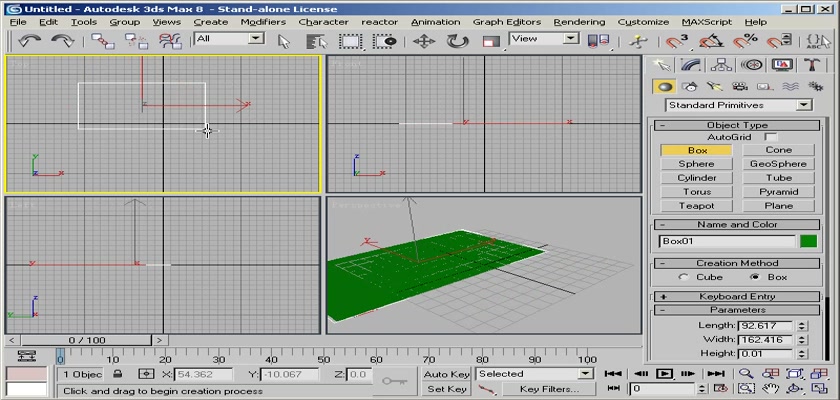The height and width of the screenshot is (400, 840).
Task: Select the Lights category icon
Action: (715, 87)
